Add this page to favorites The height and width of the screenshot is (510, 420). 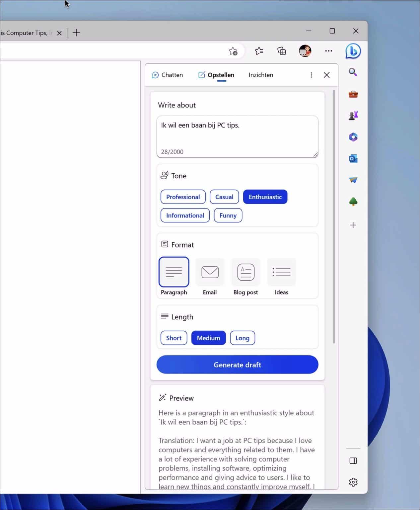(233, 51)
